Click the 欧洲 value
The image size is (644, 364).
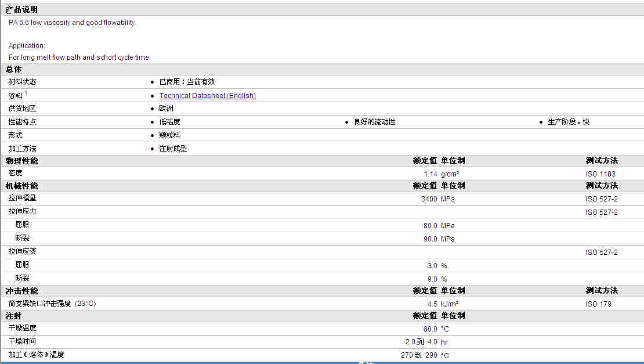[166, 109]
